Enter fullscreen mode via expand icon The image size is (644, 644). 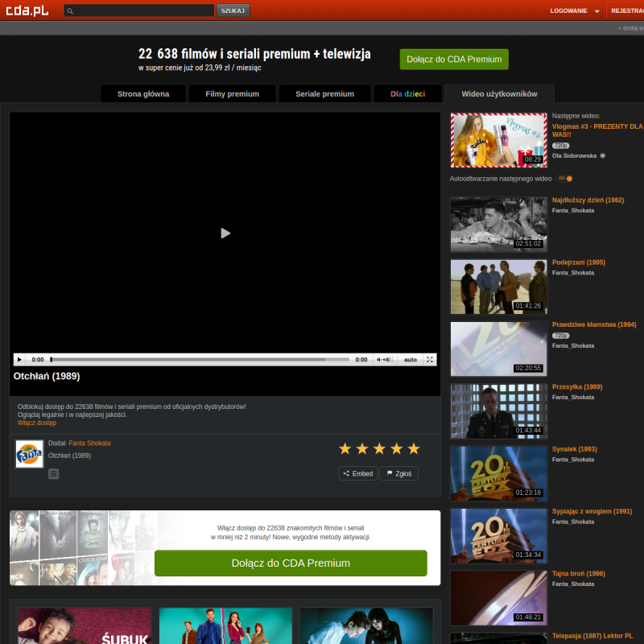430,359
